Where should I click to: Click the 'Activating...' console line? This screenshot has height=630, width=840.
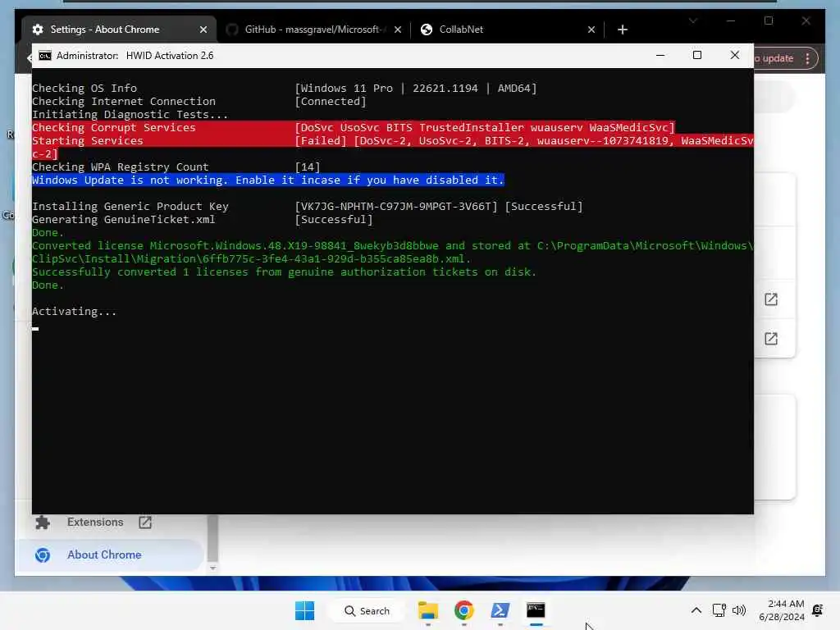click(74, 311)
